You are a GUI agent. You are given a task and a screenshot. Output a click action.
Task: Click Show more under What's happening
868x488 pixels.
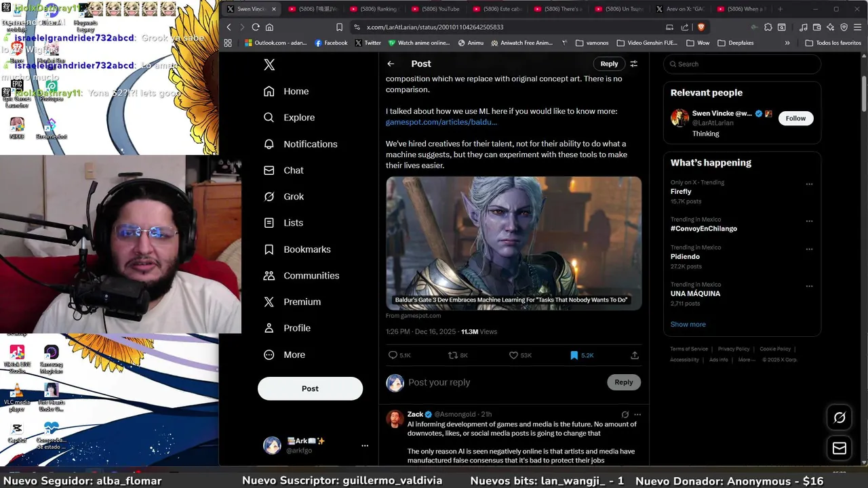coord(688,324)
